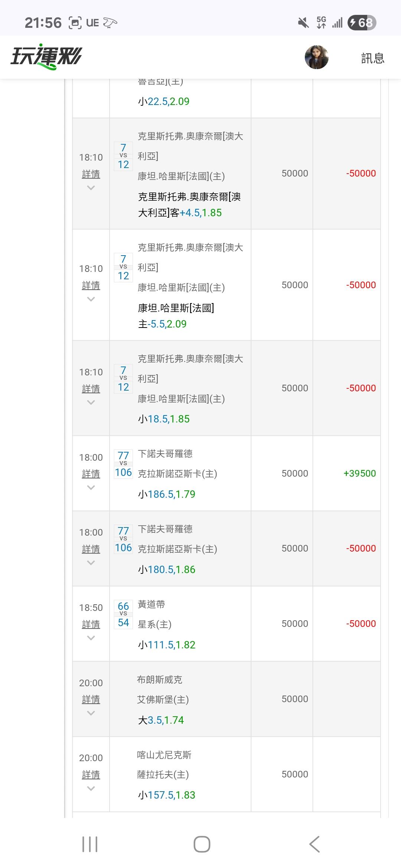Tap the 77 vs 106 score for 小186.5
401x868 pixels.
click(123, 464)
